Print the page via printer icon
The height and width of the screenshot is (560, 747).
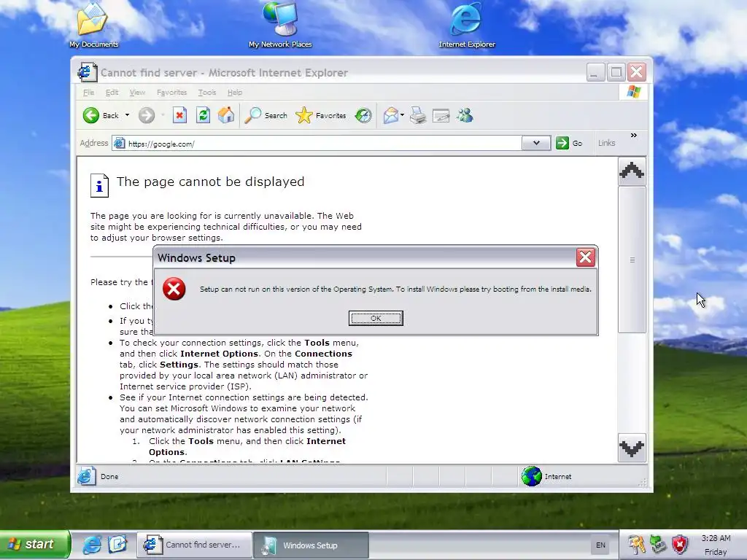click(418, 115)
